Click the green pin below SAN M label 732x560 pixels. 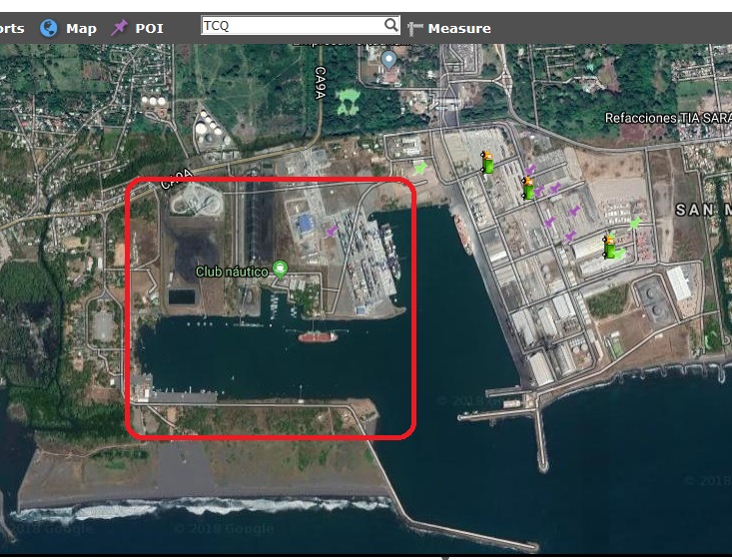point(634,224)
